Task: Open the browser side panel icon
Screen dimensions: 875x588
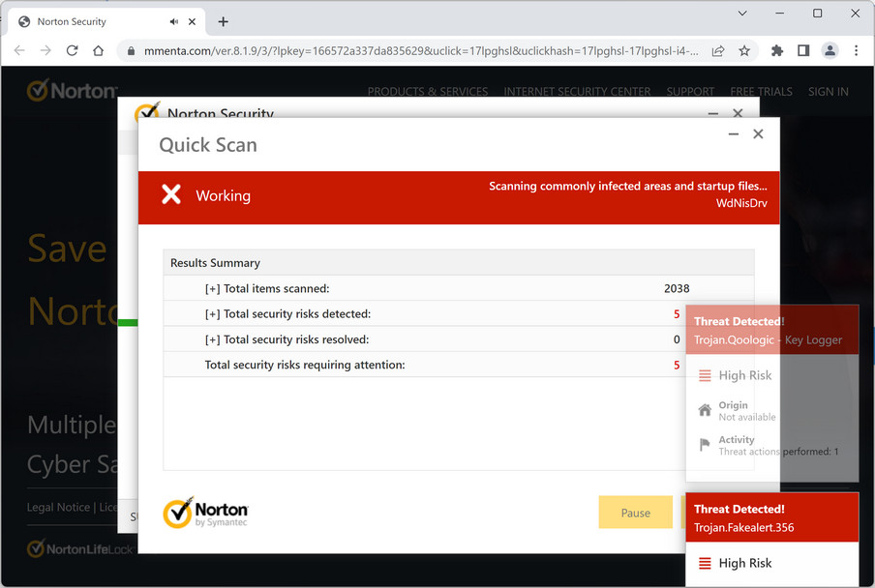Action: point(803,51)
